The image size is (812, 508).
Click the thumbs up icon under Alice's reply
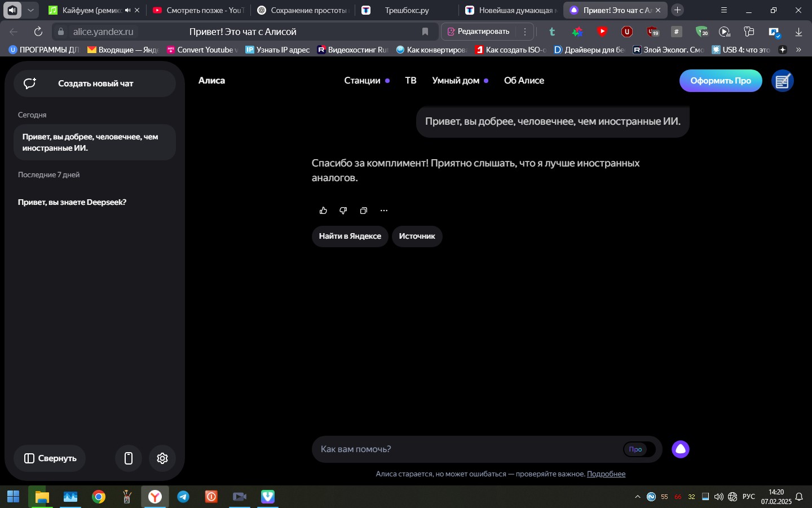click(x=323, y=211)
